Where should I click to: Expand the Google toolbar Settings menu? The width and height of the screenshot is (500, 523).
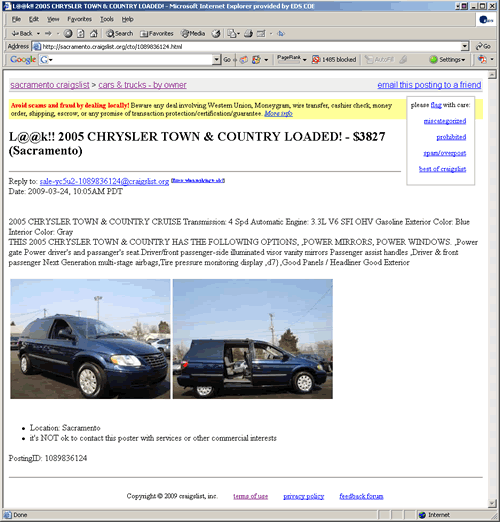click(447, 60)
